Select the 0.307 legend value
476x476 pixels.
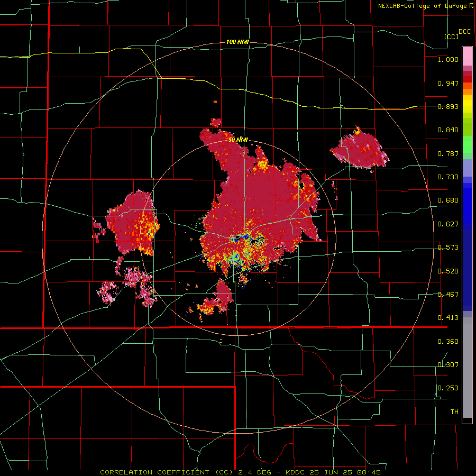click(x=448, y=365)
